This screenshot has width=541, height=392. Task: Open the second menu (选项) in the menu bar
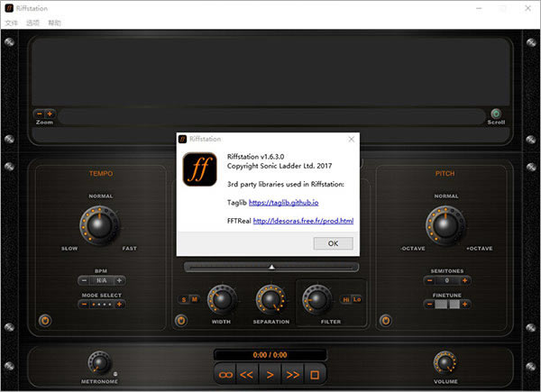pos(32,23)
